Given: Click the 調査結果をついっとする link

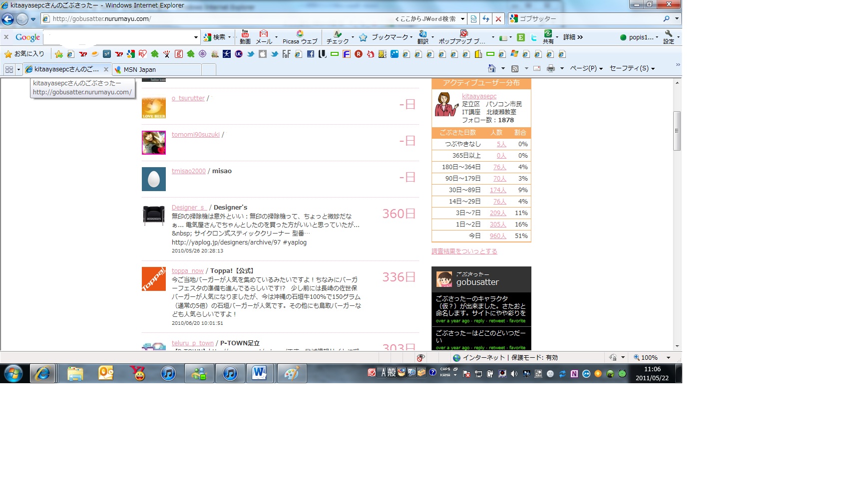Looking at the screenshot, I should (x=464, y=251).
